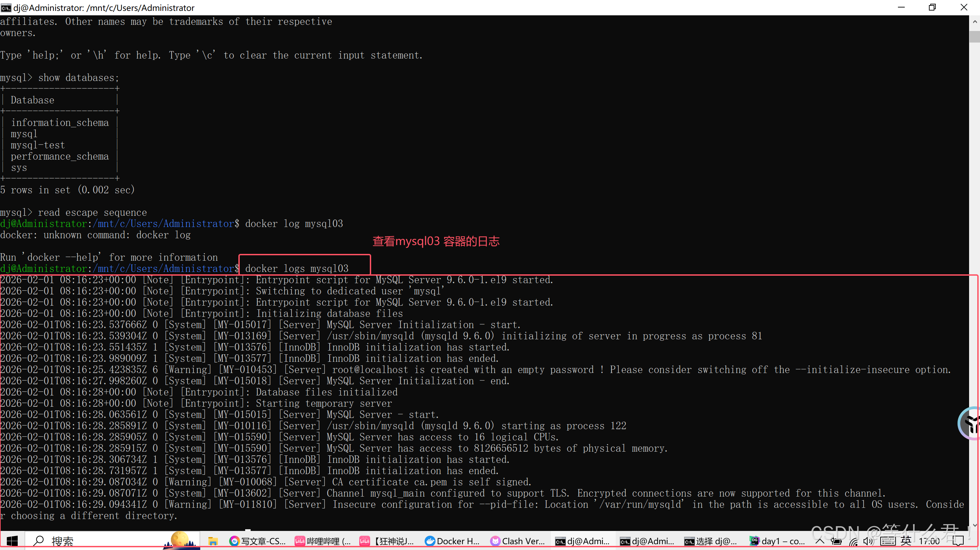Open the notification center

point(958,541)
